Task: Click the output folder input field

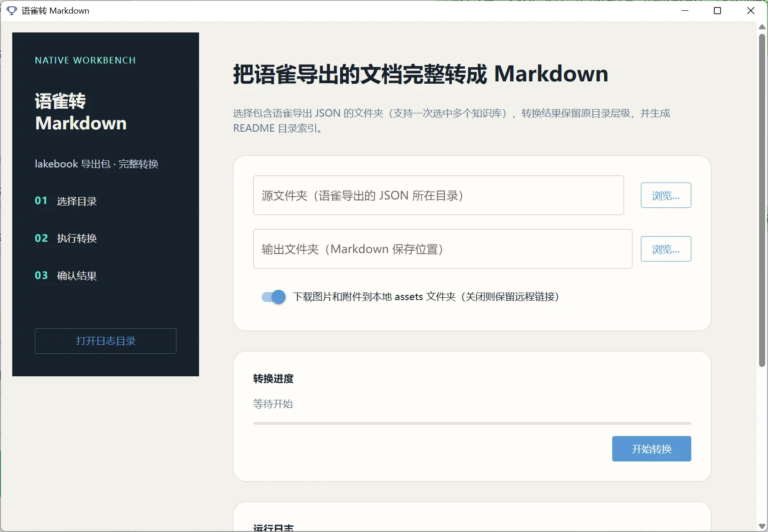Action: point(443,249)
